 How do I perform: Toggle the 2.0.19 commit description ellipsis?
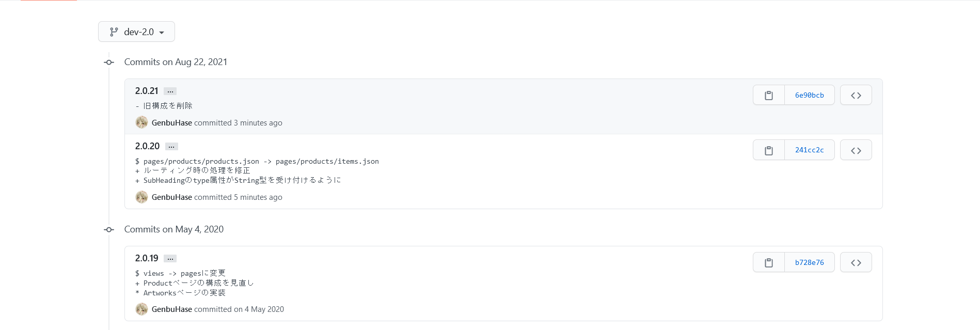(x=170, y=259)
